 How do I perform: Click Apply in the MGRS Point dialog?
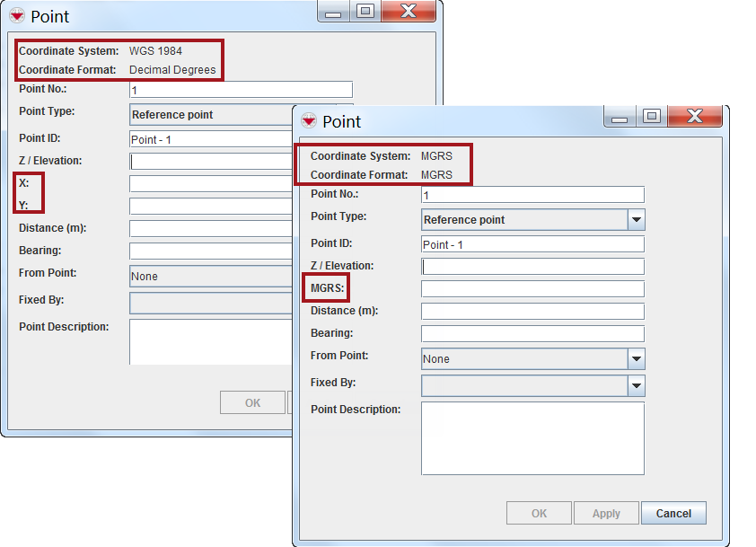tap(606, 514)
